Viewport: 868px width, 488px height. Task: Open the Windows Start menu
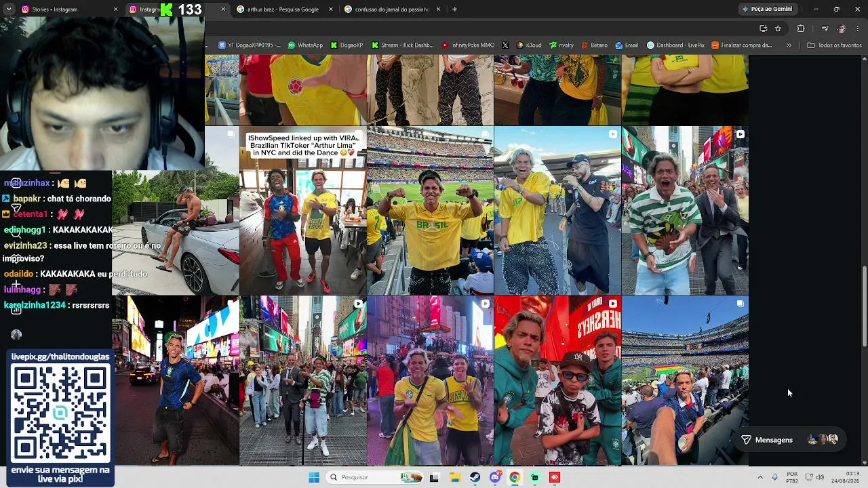pyautogui.click(x=314, y=477)
